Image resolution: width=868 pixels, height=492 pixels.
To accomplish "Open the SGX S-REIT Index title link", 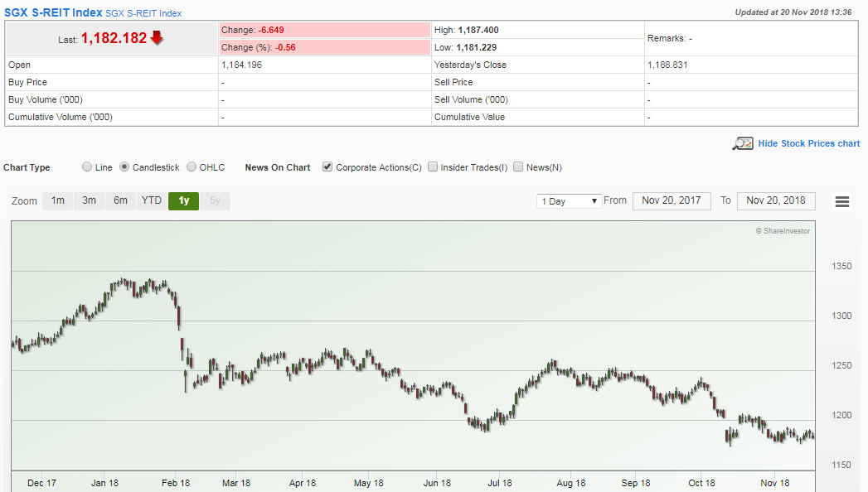I will click(x=54, y=12).
